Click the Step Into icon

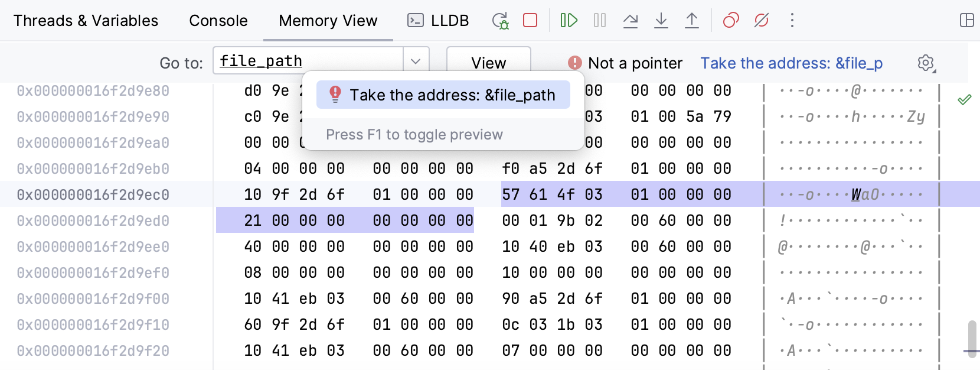coord(661,21)
